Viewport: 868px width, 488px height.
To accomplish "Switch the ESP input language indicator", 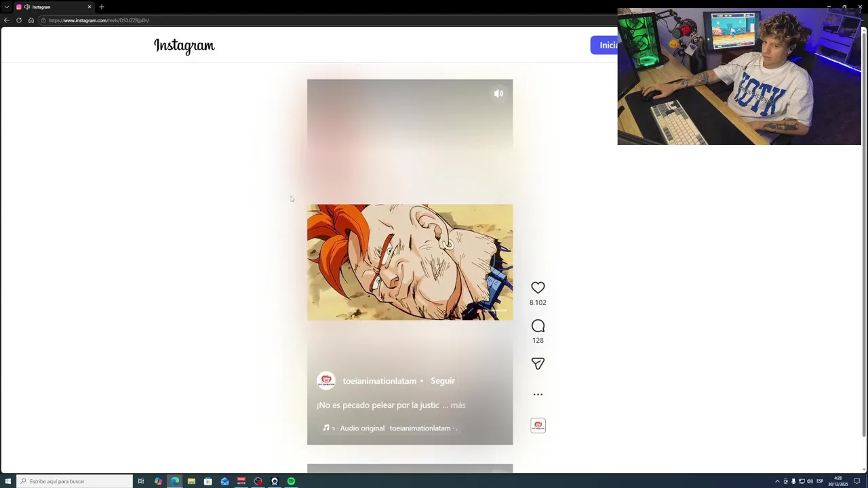I will tap(821, 481).
